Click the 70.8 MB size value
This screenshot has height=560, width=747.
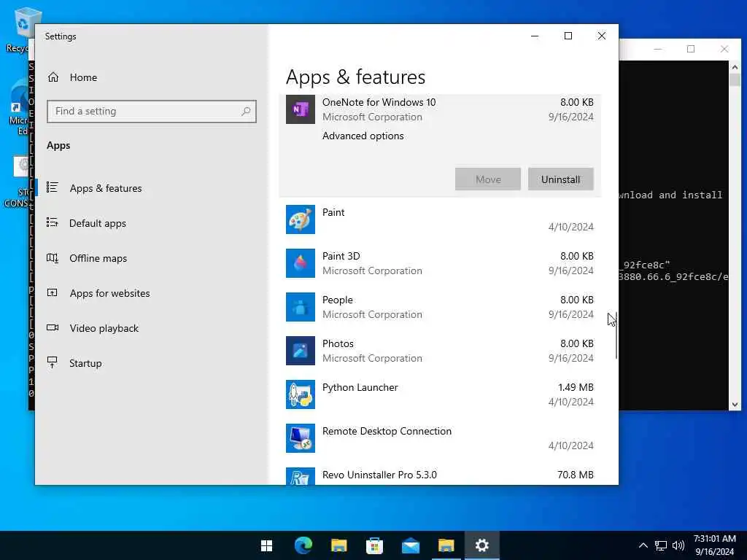576,475
